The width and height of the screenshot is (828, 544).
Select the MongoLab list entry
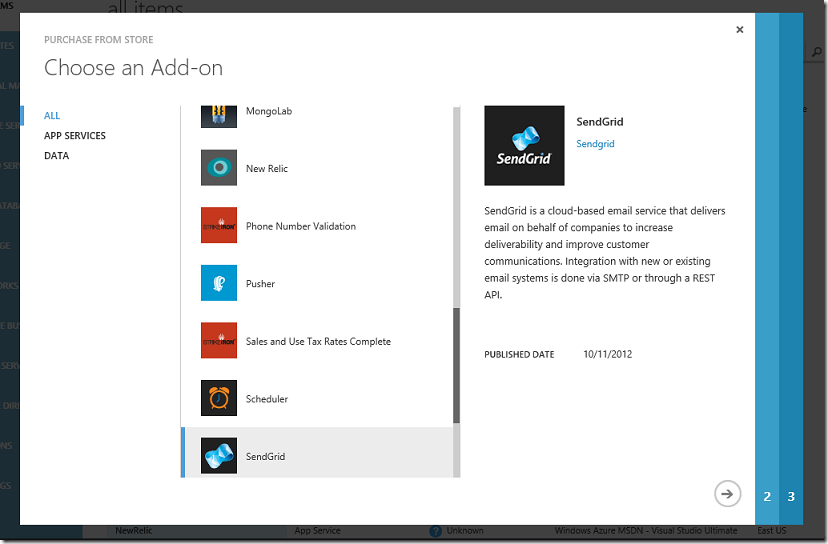269,111
